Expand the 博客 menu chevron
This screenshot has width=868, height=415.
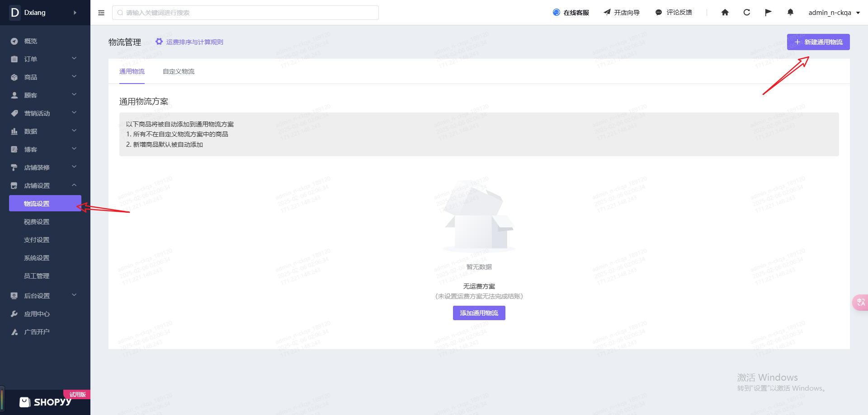pos(74,149)
